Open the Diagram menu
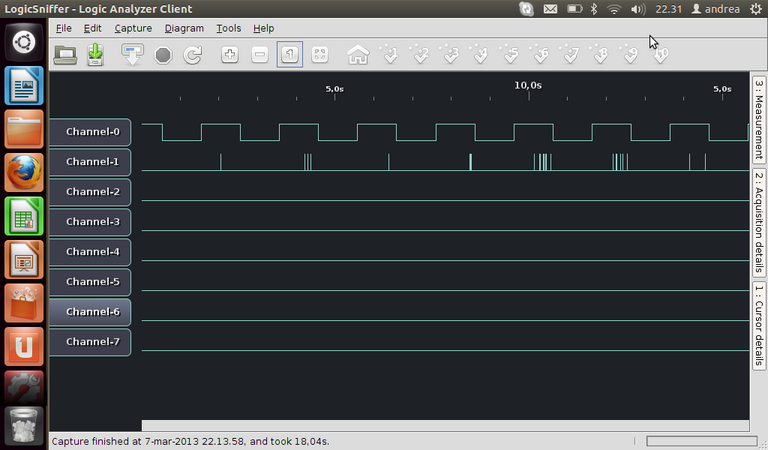 (x=183, y=28)
